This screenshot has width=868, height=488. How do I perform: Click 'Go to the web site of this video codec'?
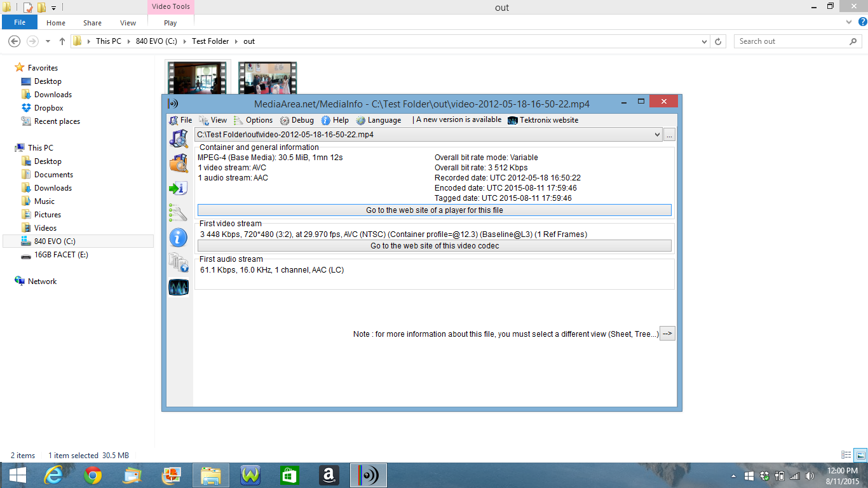click(x=435, y=246)
